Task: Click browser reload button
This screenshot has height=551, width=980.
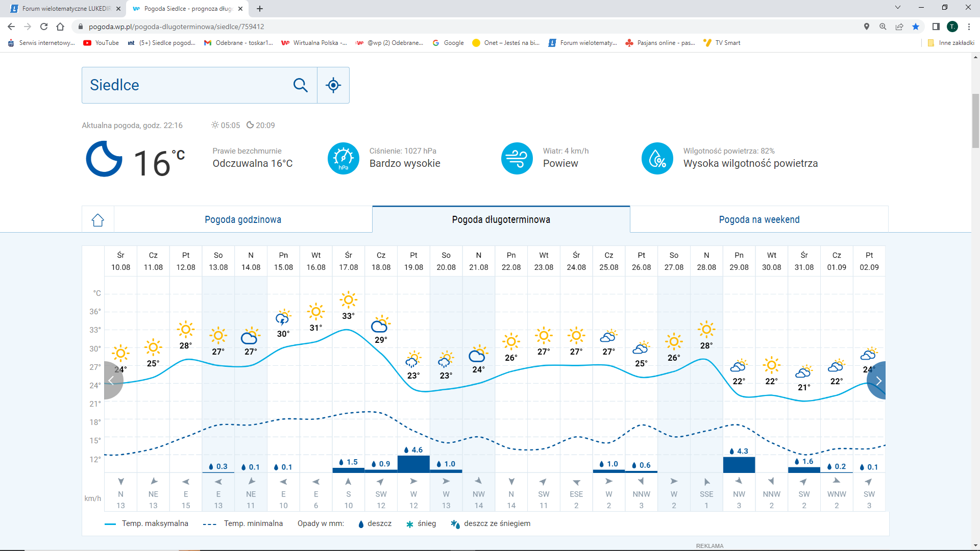Action: coord(44,27)
